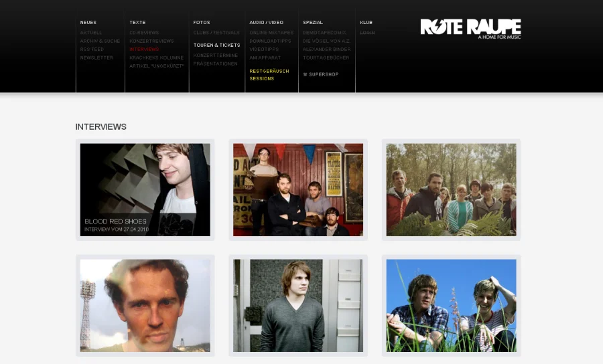Navigate to CD-Reviews
The height and width of the screenshot is (364, 603).
(x=143, y=33)
